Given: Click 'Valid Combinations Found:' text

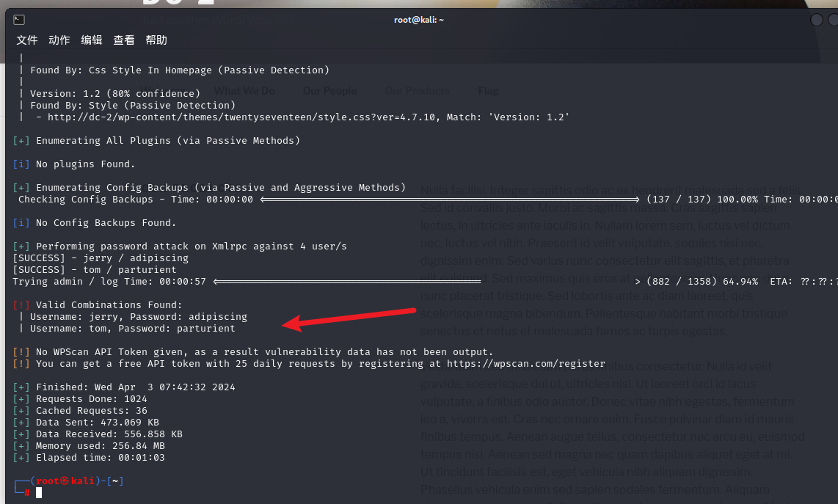Looking at the screenshot, I should 109,304.
